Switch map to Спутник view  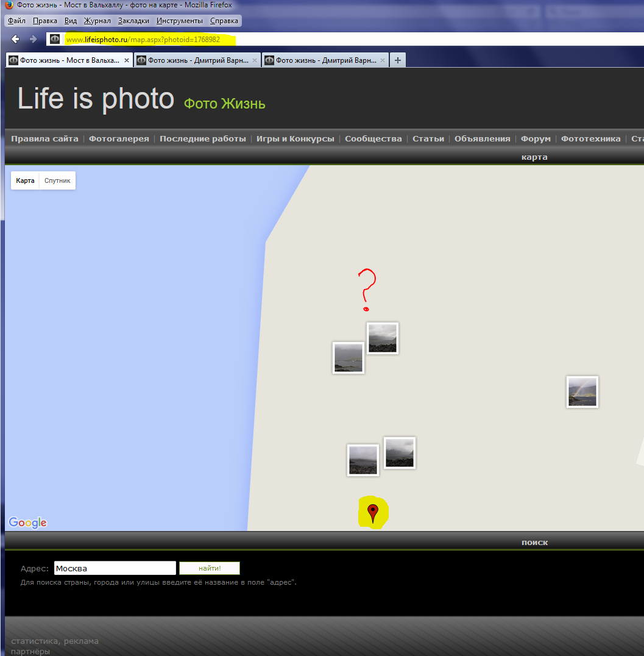(x=57, y=181)
